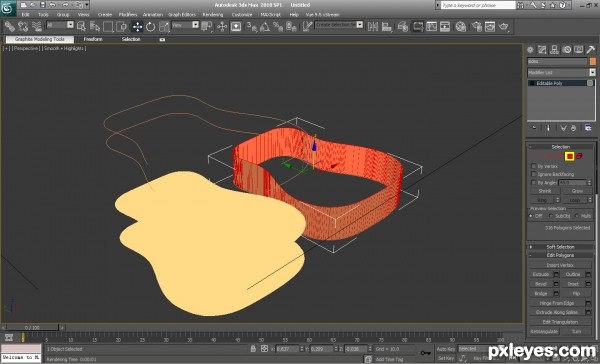This screenshot has width=600, height=364.
Task: Open the Modifiers menu
Action: (x=128, y=15)
